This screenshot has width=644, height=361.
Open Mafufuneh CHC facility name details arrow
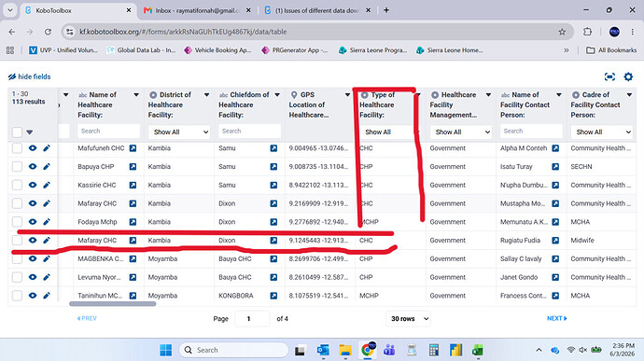pos(133,148)
